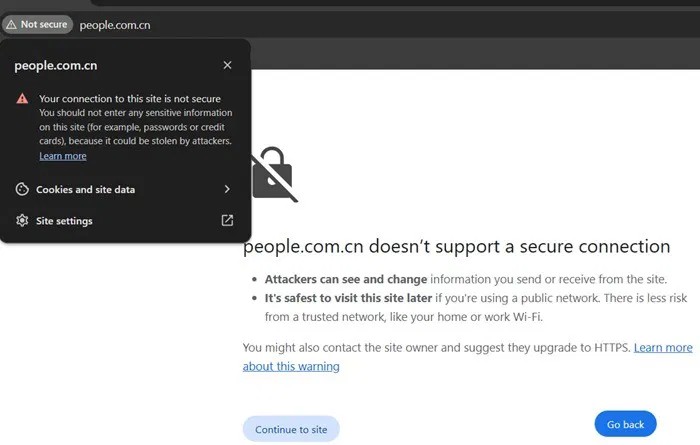700x445 pixels.
Task: Click the cookie icon beside Cookies and site data
Action: [x=22, y=189]
